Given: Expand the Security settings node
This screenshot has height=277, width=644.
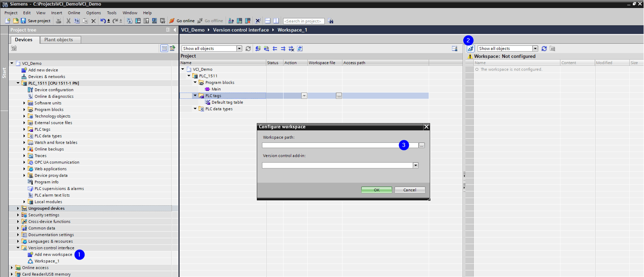Looking at the screenshot, I should pos(18,215).
